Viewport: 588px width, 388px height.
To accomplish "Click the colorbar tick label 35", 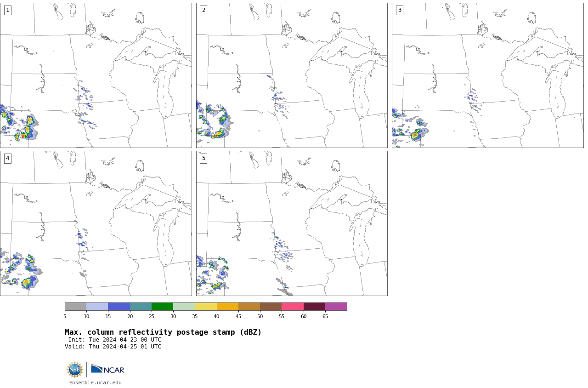I will click(195, 316).
